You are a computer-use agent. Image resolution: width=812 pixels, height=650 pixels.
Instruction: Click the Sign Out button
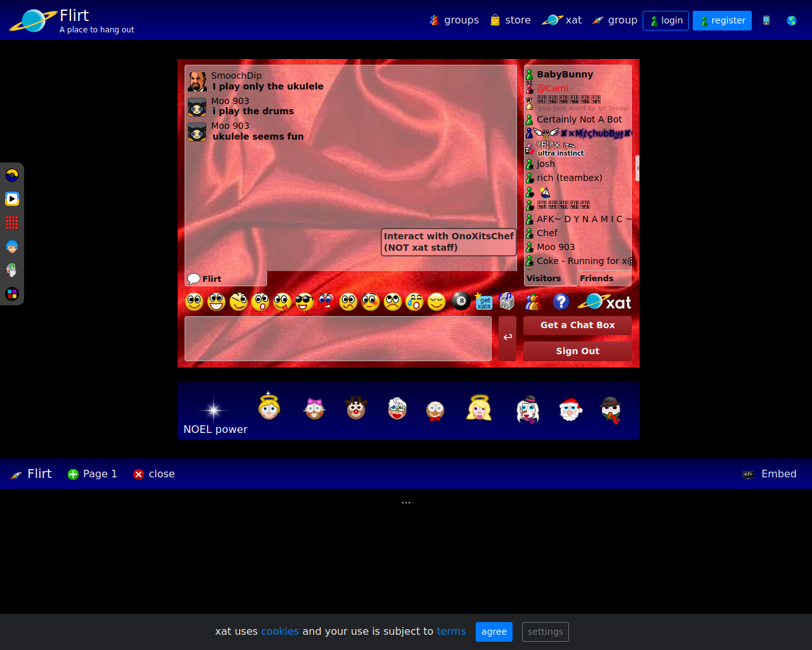(577, 351)
